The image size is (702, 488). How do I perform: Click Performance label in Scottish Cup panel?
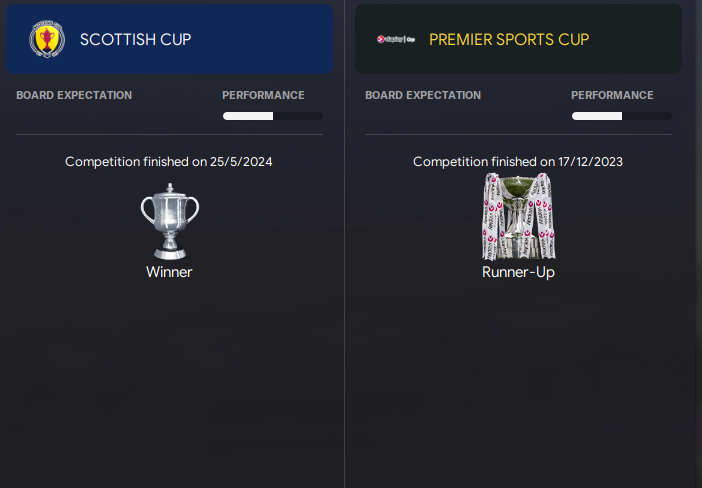[x=263, y=96]
